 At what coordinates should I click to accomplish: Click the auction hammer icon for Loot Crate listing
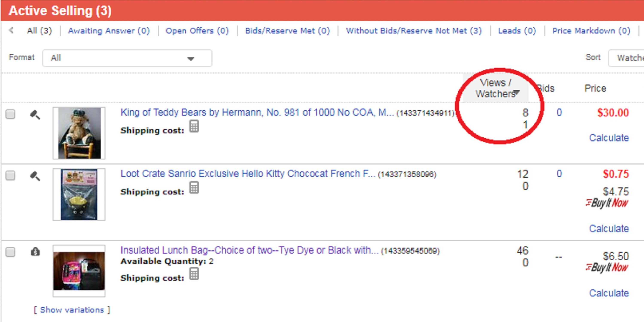coord(35,176)
